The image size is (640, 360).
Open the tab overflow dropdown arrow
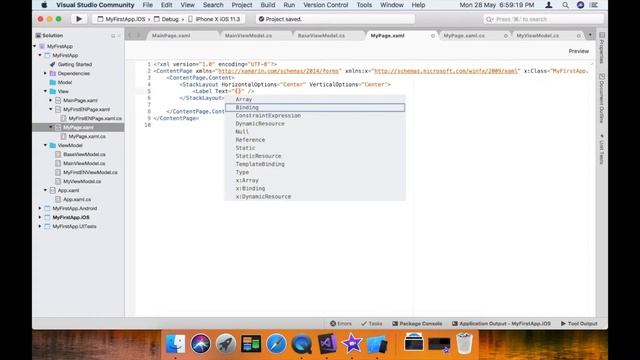pyautogui.click(x=590, y=36)
